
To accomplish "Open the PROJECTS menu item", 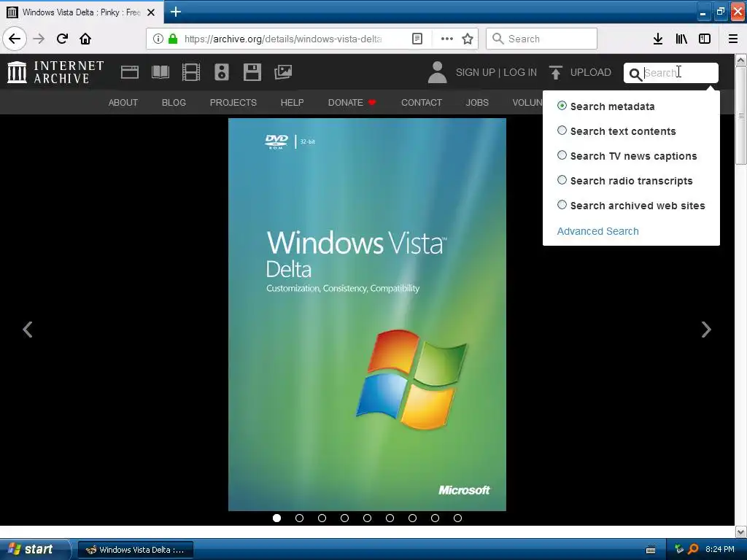I will [233, 102].
